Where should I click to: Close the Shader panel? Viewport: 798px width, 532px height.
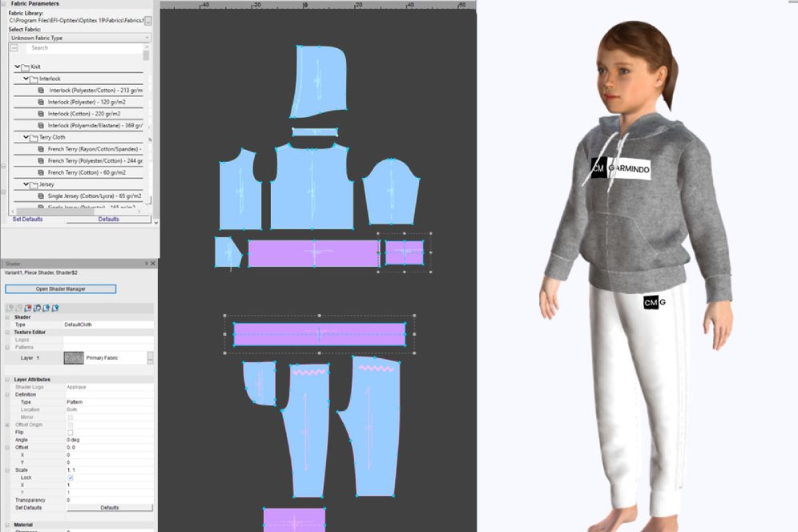tap(152, 263)
